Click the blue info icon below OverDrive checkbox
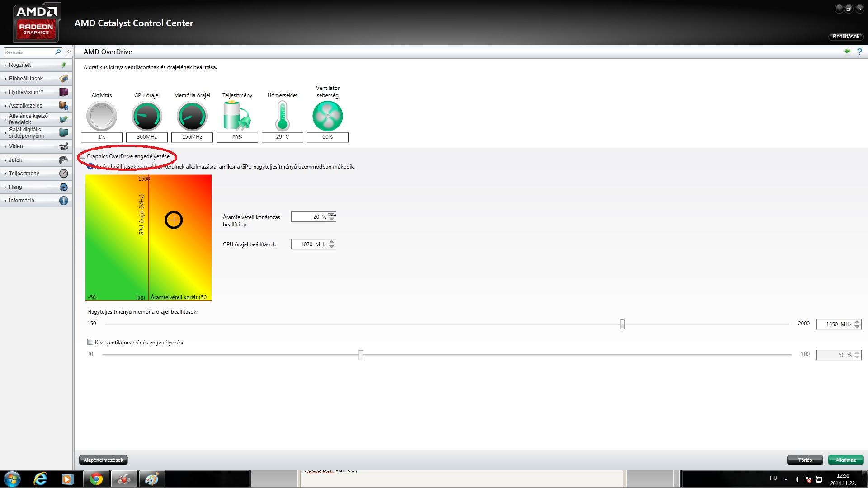Image resolution: width=868 pixels, height=488 pixels. [90, 167]
